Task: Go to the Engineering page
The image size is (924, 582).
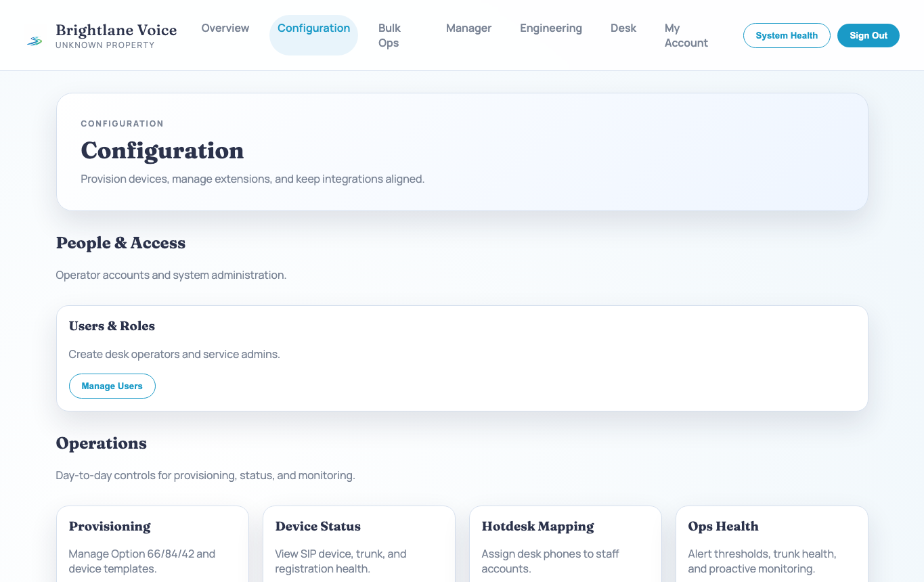Action: pos(550,28)
